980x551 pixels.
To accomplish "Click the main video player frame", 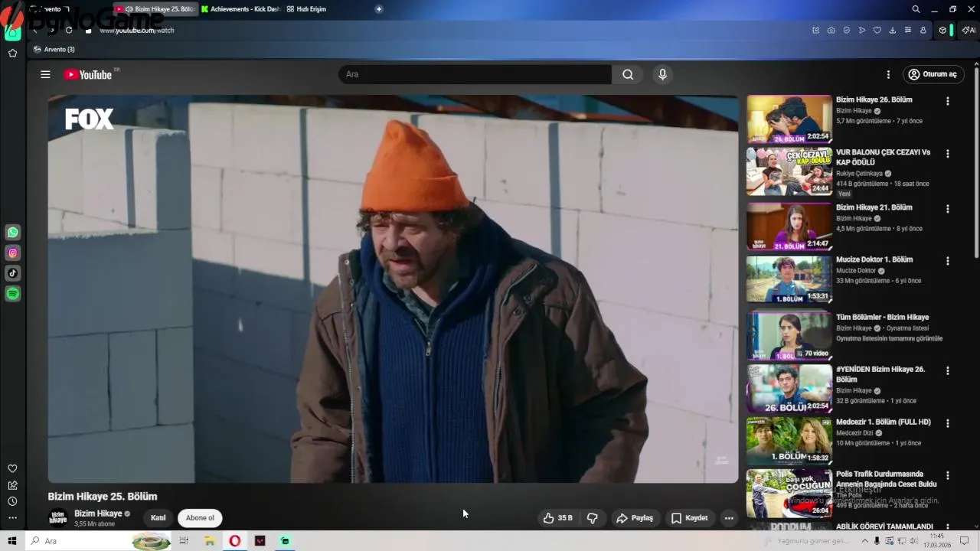I will pos(393,289).
